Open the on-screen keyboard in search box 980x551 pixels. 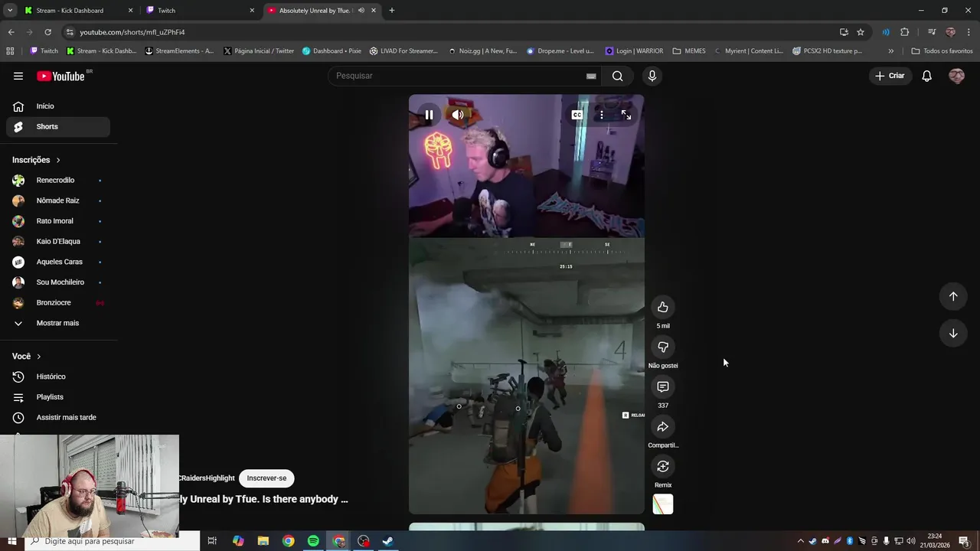pos(591,76)
